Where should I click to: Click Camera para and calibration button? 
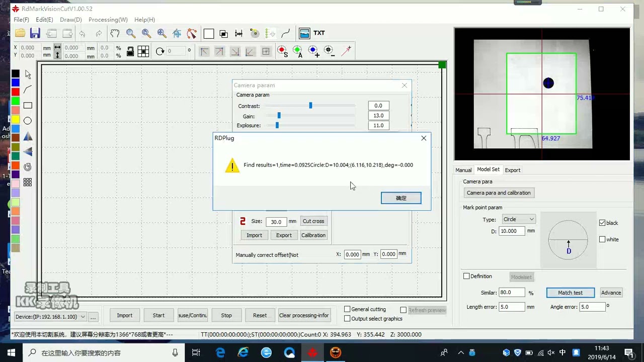(499, 193)
